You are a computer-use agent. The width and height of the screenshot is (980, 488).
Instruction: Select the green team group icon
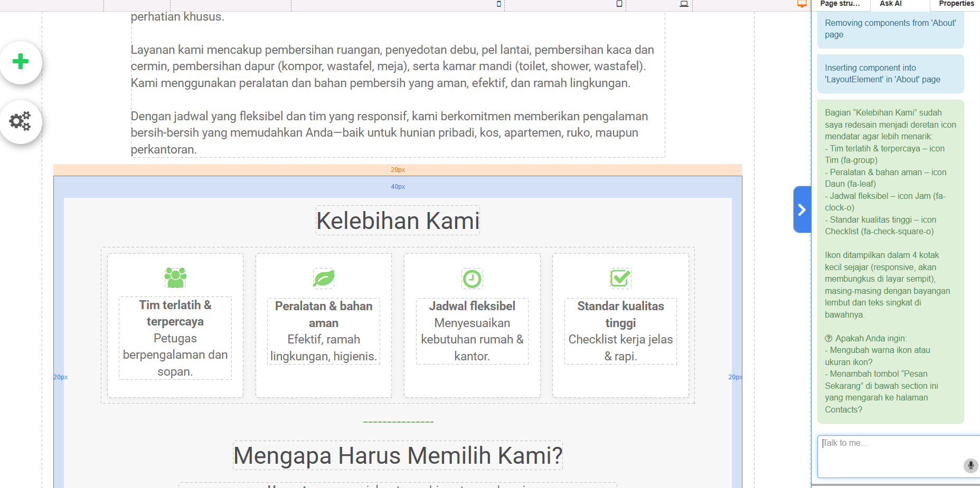(x=175, y=278)
